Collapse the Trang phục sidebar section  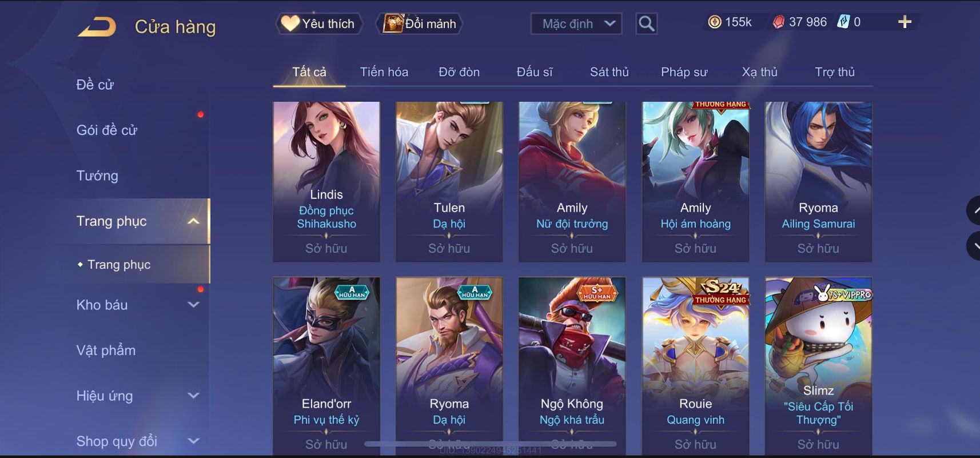194,221
